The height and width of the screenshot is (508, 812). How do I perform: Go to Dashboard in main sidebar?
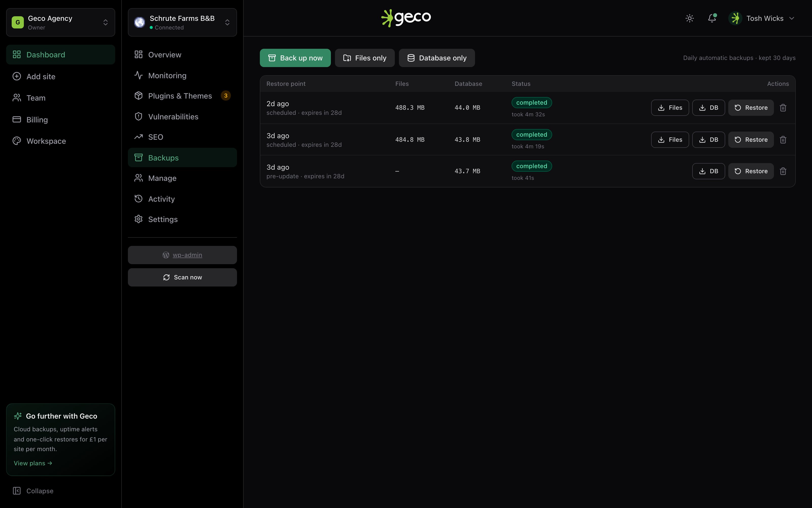(x=60, y=54)
